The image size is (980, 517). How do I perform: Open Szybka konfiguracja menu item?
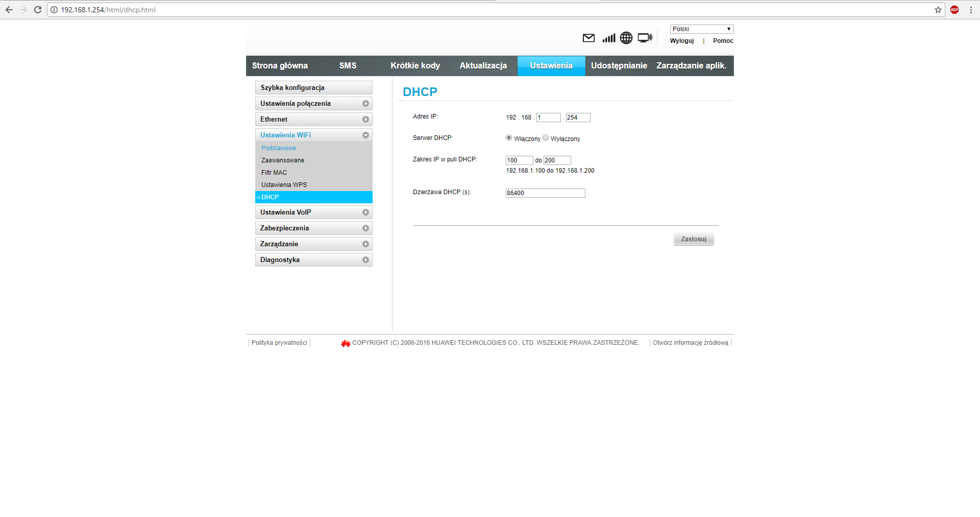click(314, 88)
